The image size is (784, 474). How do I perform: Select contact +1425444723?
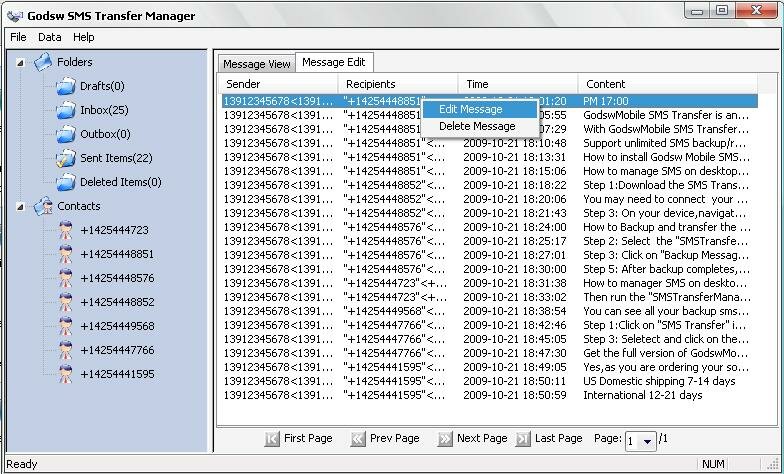click(114, 230)
